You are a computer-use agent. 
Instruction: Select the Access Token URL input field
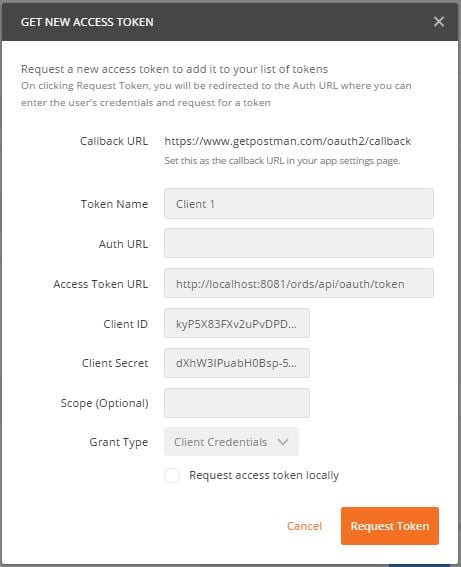299,284
